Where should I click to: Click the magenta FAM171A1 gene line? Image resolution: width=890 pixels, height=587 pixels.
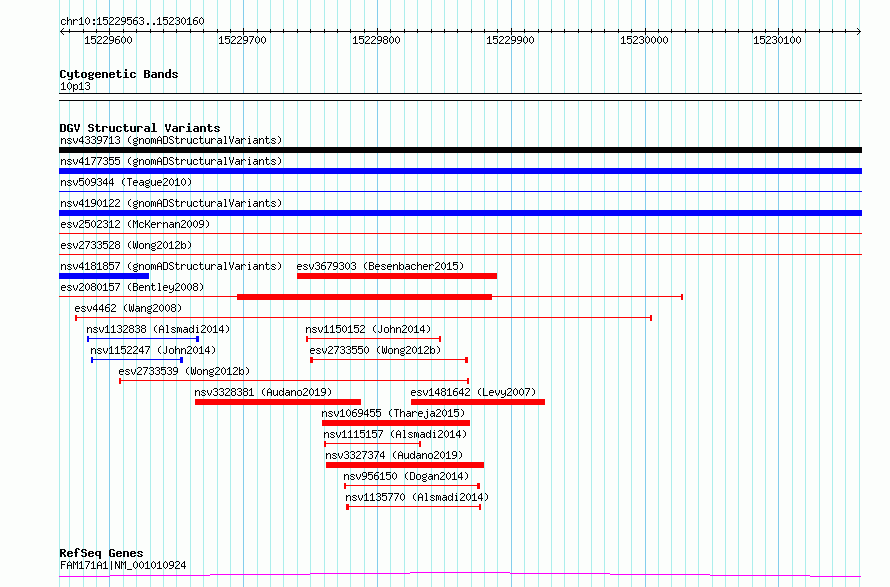tap(460, 575)
